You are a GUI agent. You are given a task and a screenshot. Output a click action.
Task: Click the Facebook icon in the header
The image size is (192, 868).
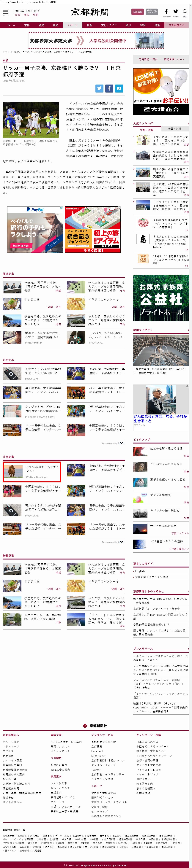pos(166,12)
